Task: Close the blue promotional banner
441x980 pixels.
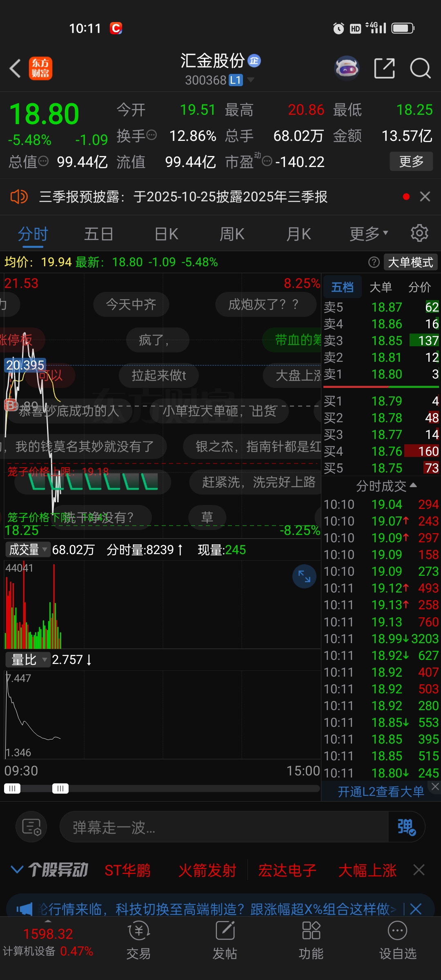Action: pos(416,909)
